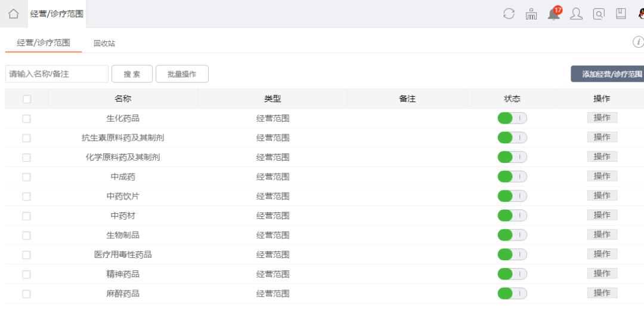The height and width of the screenshot is (317, 644).
Task: Check the select-all header checkbox
Action: pyautogui.click(x=27, y=99)
